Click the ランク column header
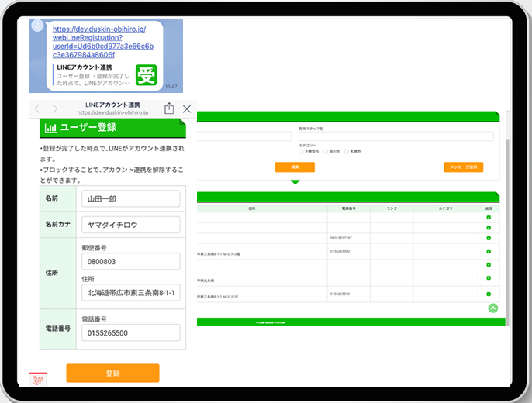 click(392, 208)
